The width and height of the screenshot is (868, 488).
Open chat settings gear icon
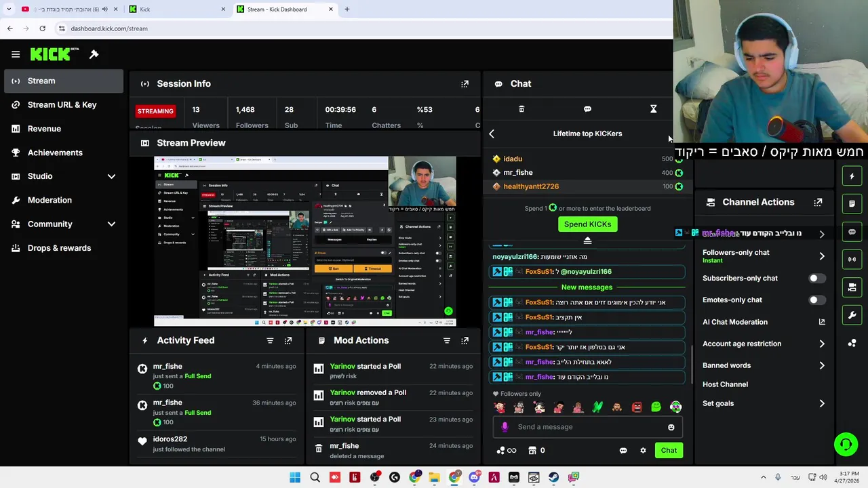click(643, 451)
